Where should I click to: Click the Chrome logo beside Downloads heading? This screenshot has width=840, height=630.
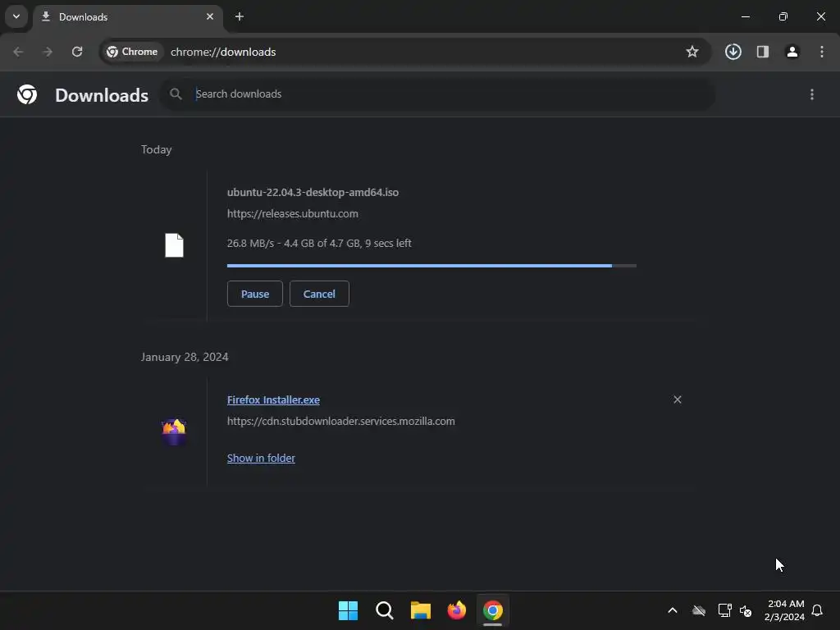(x=27, y=95)
